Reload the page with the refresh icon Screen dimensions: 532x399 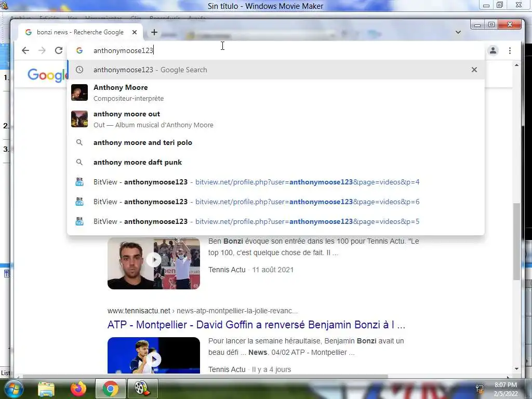pos(59,50)
